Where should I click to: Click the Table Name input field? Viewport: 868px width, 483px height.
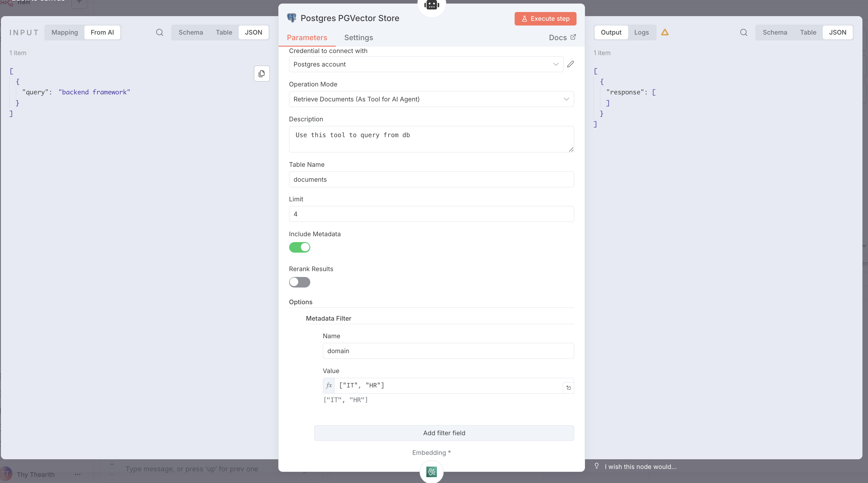(x=431, y=179)
